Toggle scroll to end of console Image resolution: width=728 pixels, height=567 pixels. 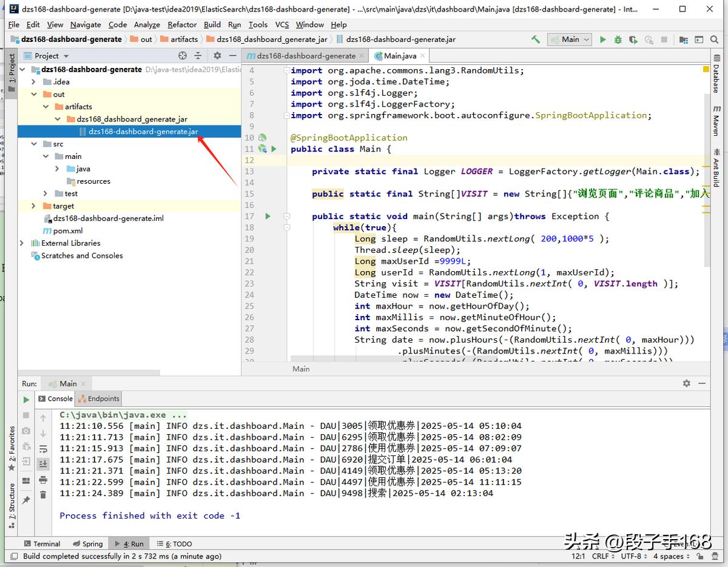tap(43, 464)
